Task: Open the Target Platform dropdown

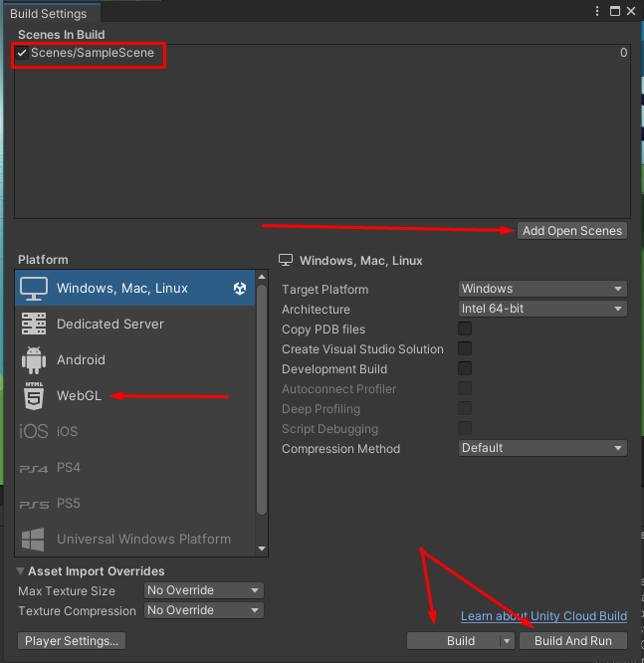Action: 542,289
